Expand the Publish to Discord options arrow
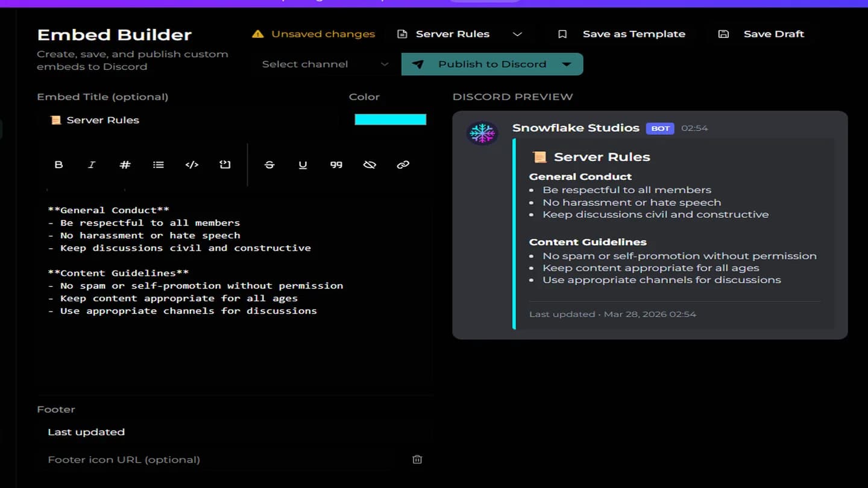Screen dimensions: 868x488 tap(567, 64)
